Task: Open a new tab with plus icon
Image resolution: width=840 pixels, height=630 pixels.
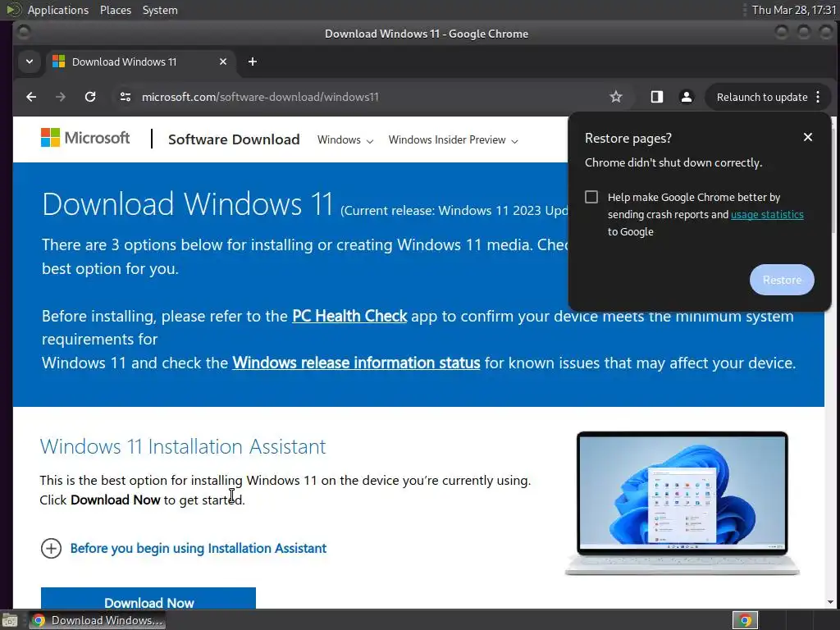Action: point(253,62)
